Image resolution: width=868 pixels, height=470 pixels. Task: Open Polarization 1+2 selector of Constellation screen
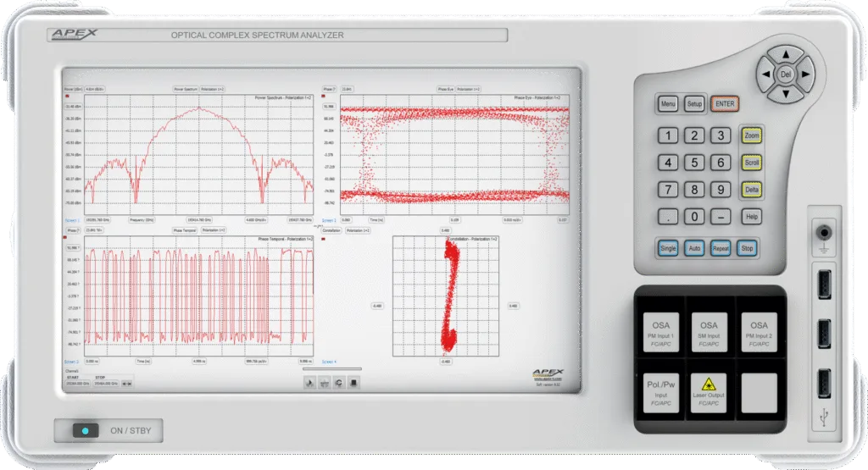(x=359, y=230)
